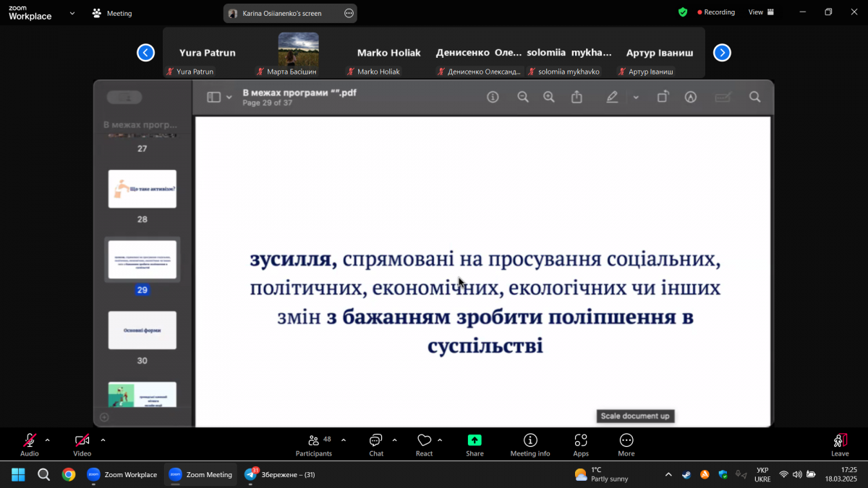
Task: Select the markup pen tool
Action: tap(612, 96)
